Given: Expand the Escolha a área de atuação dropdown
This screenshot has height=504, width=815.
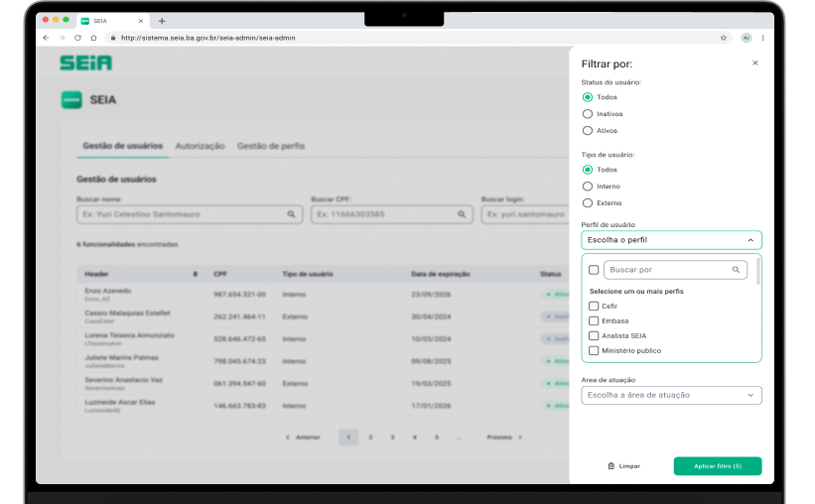Looking at the screenshot, I should coord(749,395).
